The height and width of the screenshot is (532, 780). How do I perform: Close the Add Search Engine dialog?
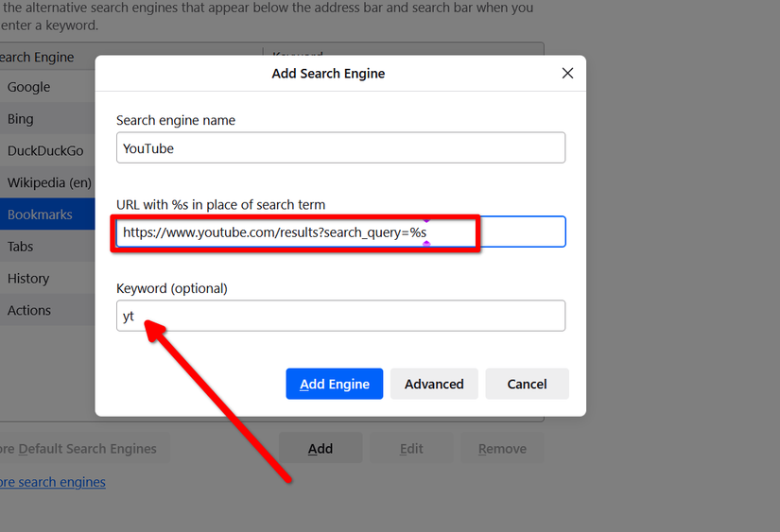(x=567, y=73)
